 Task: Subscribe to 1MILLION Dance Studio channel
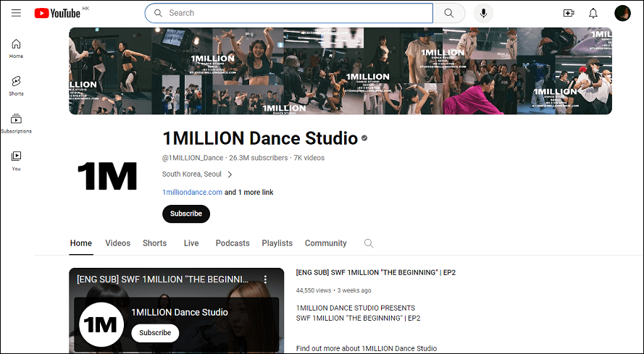click(186, 214)
